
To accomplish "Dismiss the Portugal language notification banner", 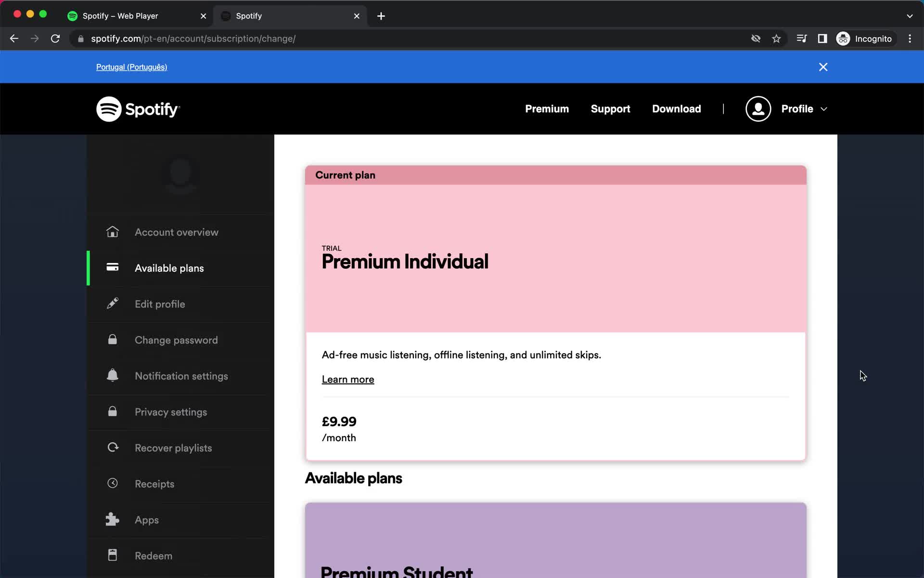I will point(823,67).
